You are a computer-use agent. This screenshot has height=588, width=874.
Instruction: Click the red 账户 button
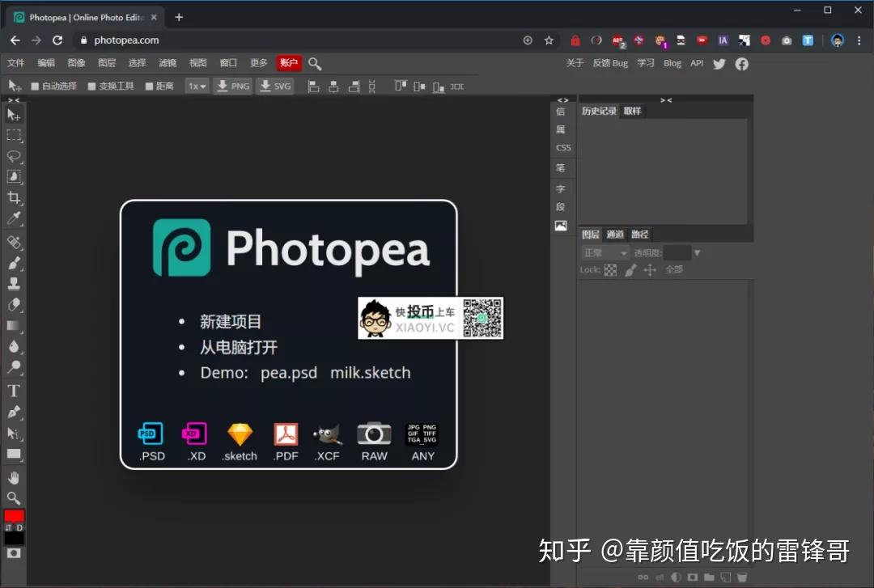[289, 63]
